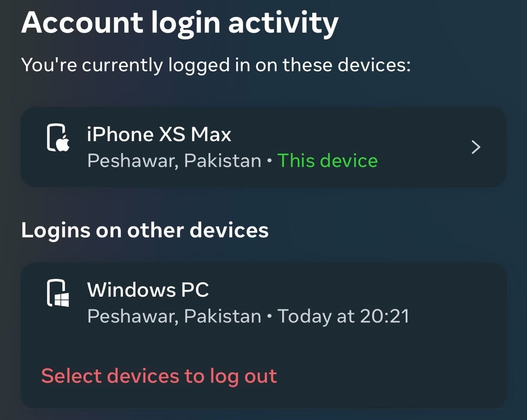Click the Windows logo badge on the device icon
Image resolution: width=527 pixels, height=420 pixels.
pyautogui.click(x=62, y=300)
